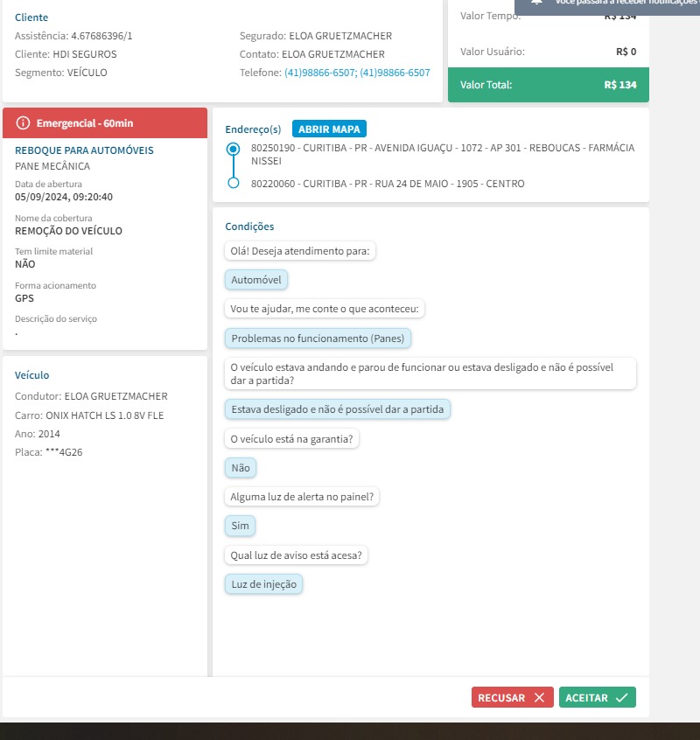Click 'Condutor: ELOA GRUETZMACHER' text
700x740 pixels.
coord(91,396)
